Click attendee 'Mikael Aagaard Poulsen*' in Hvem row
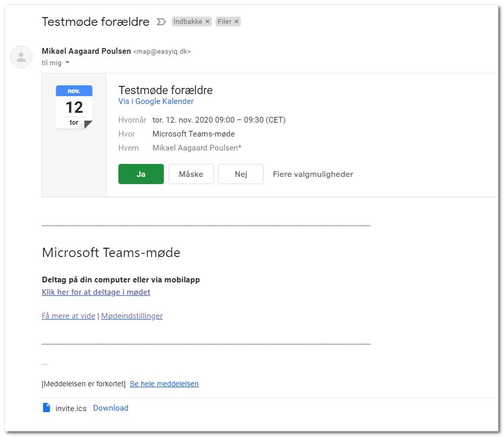 197,147
